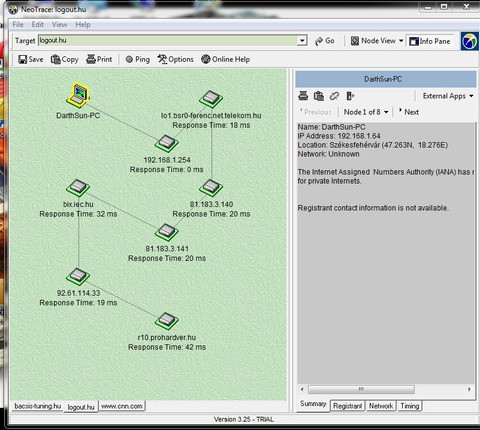Select the DarthSun-PC computer node icon
The width and height of the screenshot is (480, 430).
78,96
